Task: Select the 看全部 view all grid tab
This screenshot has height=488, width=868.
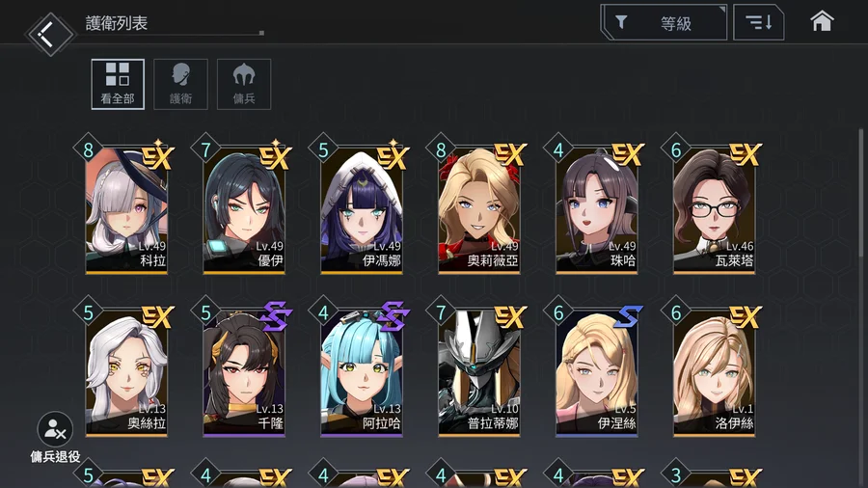Action: pos(118,84)
